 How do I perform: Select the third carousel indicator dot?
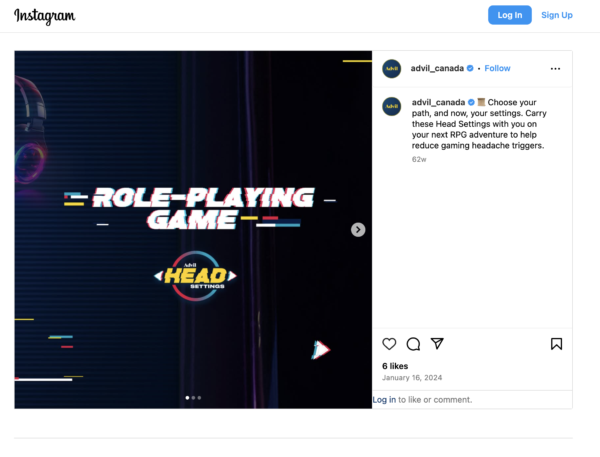point(199,398)
